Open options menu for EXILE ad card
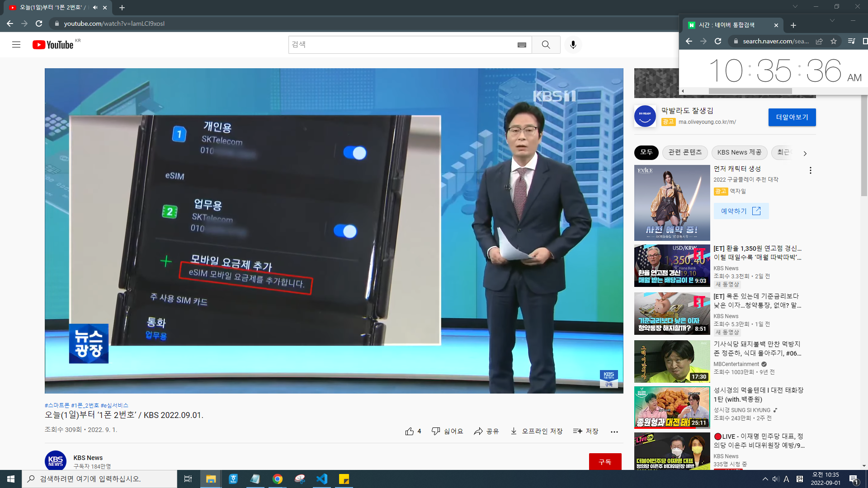868x488 pixels. pos(810,170)
